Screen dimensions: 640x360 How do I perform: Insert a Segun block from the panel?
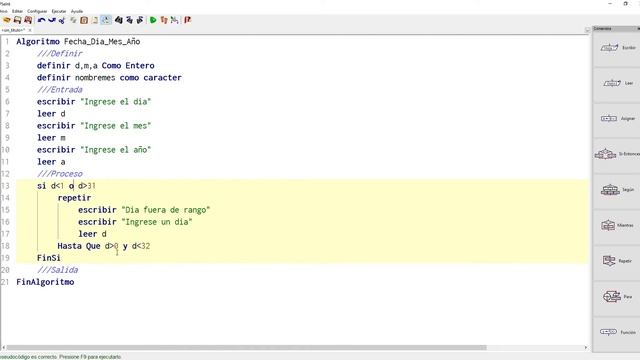pyautogui.click(x=618, y=190)
